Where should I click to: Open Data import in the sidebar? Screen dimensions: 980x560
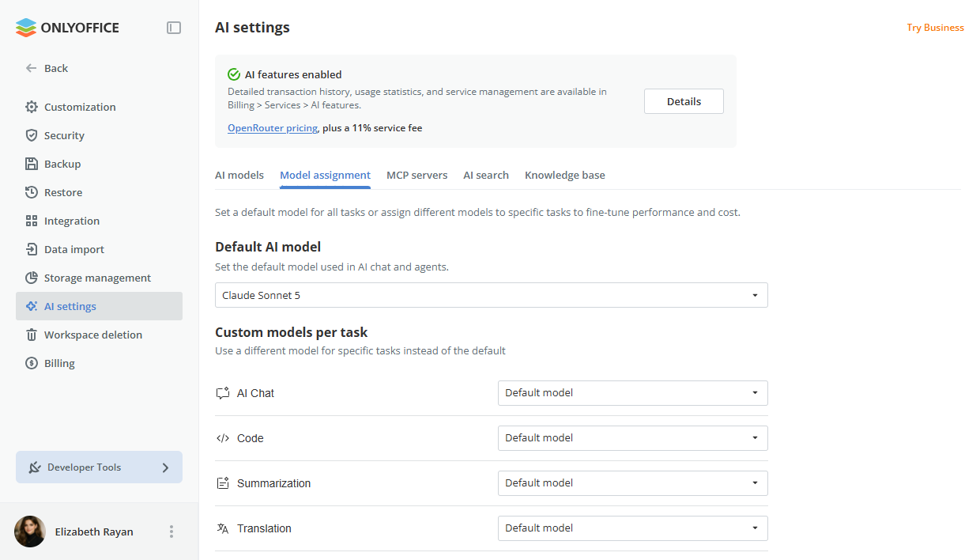click(99, 249)
